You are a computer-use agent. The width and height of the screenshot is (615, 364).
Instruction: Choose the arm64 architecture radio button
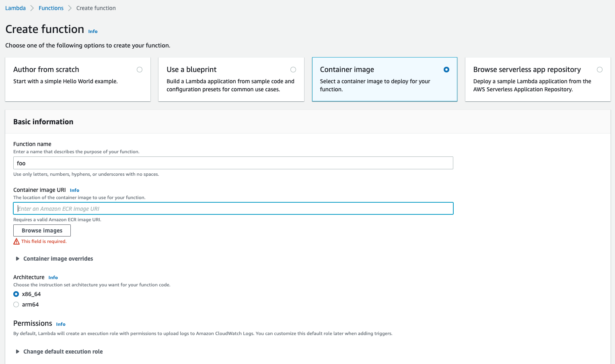point(16,304)
